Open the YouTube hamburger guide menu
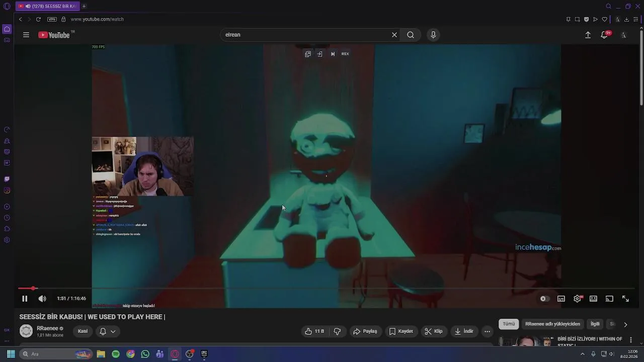This screenshot has height=362, width=644. 26,35
